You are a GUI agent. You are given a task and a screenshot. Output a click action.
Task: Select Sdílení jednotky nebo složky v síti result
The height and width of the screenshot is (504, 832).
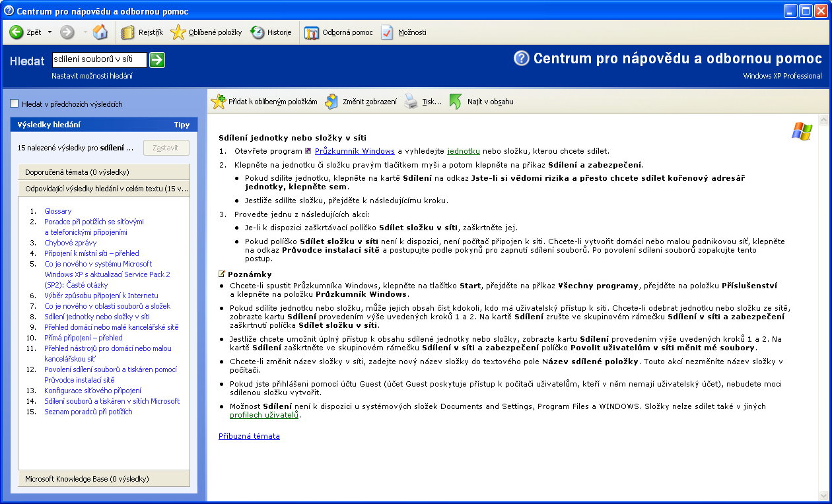coord(97,317)
